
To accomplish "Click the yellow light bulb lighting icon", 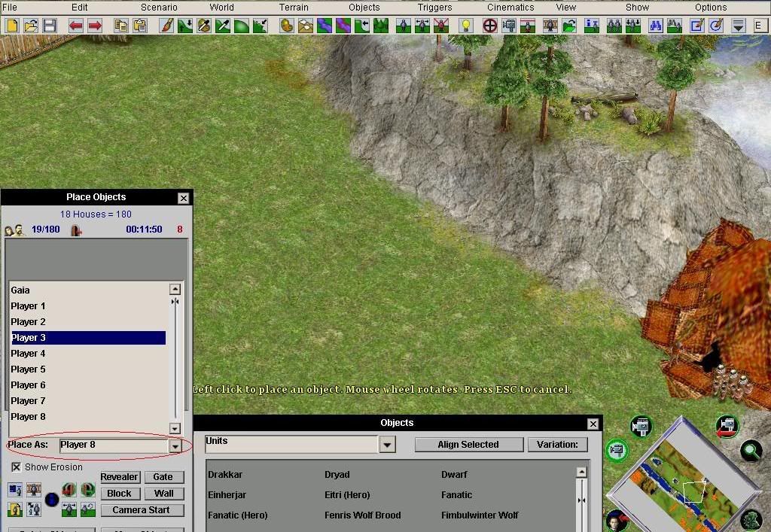I will pyautogui.click(x=466, y=26).
